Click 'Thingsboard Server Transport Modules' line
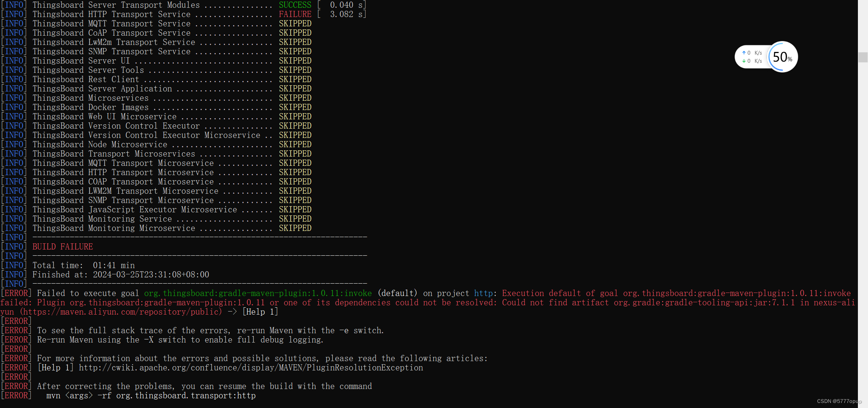The height and width of the screenshot is (408, 868). [x=183, y=5]
